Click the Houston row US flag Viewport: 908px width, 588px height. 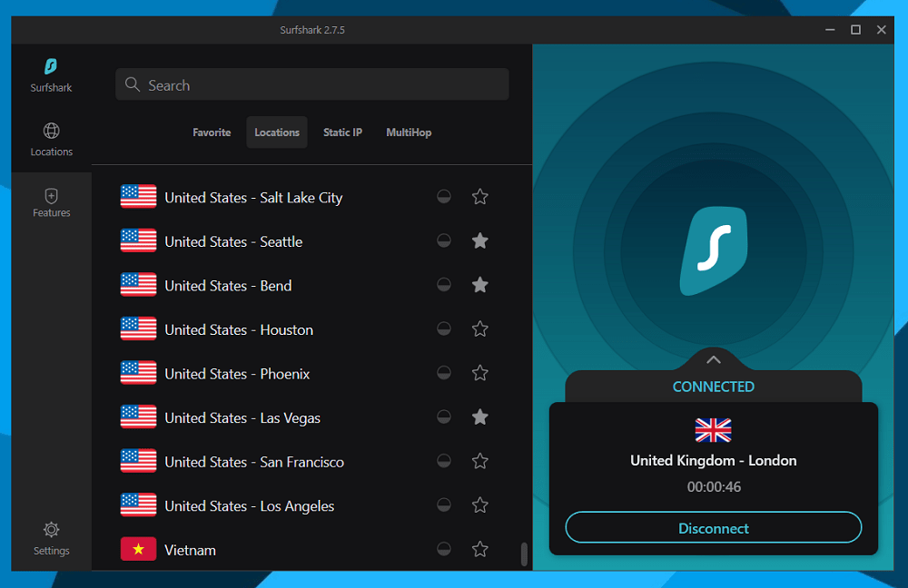point(138,328)
